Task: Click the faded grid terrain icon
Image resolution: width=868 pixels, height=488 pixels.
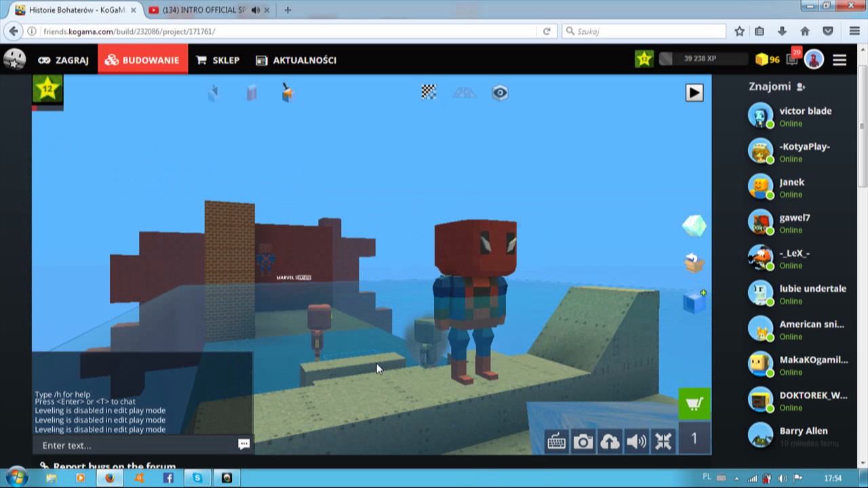Action: pos(464,93)
